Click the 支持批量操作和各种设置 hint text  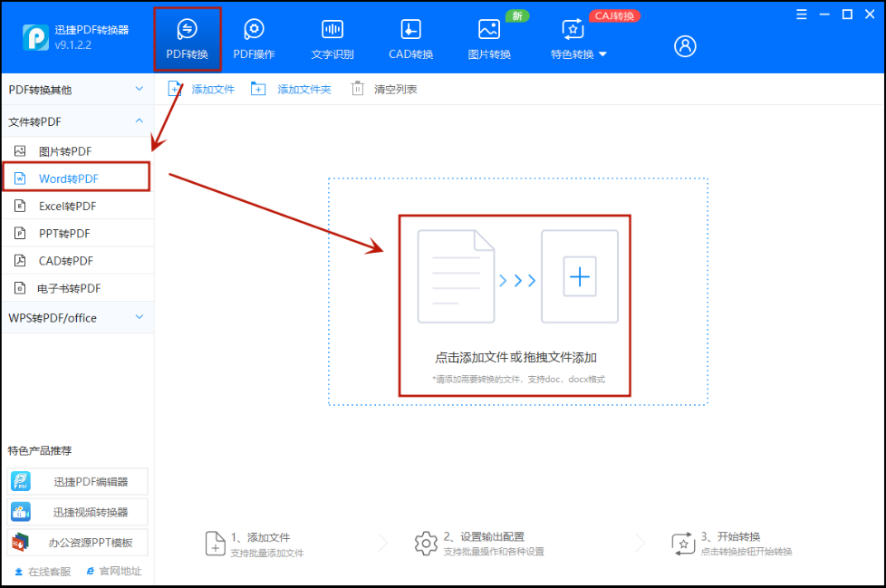494,551
